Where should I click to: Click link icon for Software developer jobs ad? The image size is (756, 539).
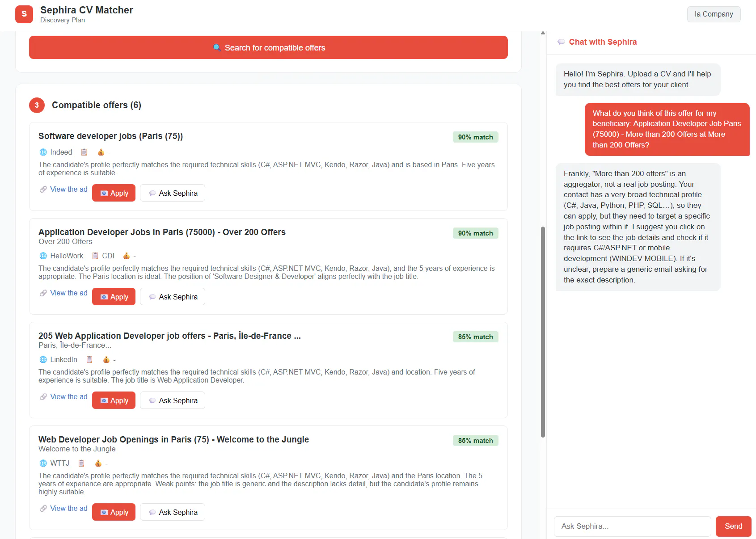pos(43,189)
